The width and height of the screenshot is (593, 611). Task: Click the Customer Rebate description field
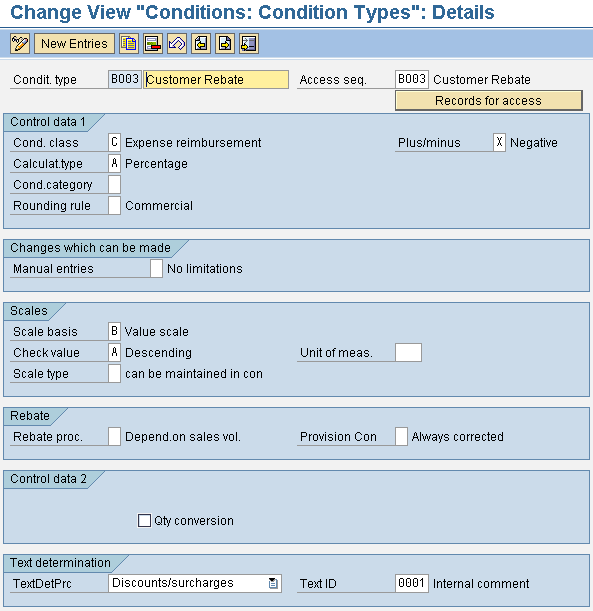coord(216,79)
